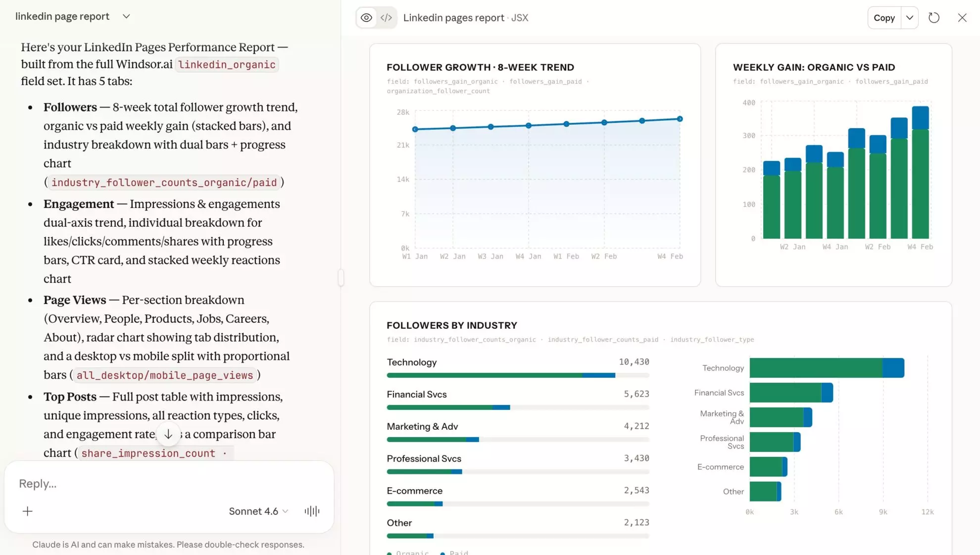Click the share_impression_count code chip
980x555 pixels.
[148, 453]
